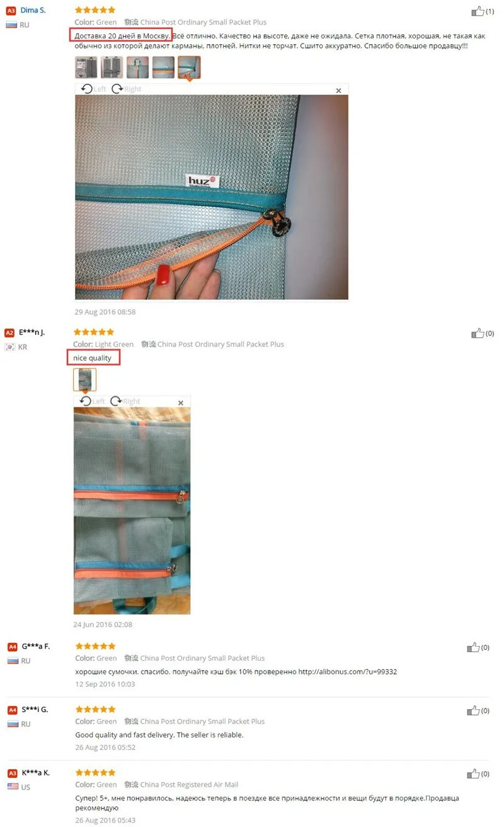Rotate Dima's photo right

click(x=127, y=89)
